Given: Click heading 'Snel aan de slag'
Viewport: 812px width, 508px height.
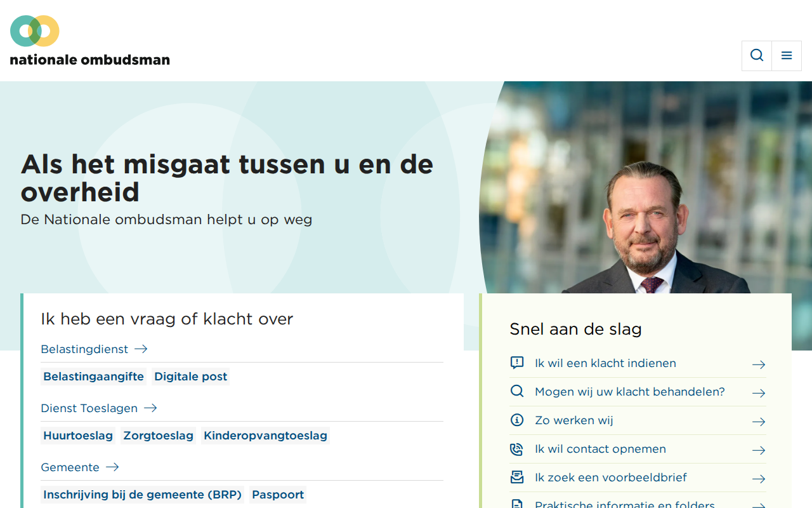Looking at the screenshot, I should coord(576,329).
